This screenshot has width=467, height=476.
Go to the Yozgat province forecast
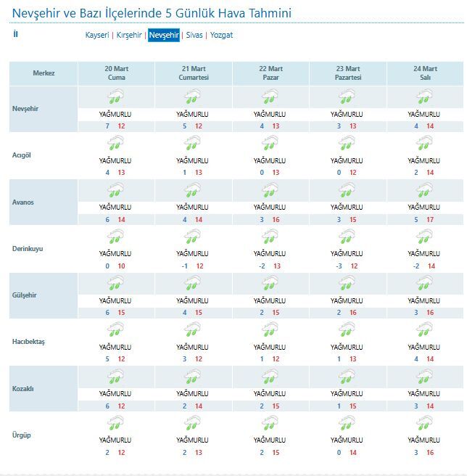pos(222,35)
